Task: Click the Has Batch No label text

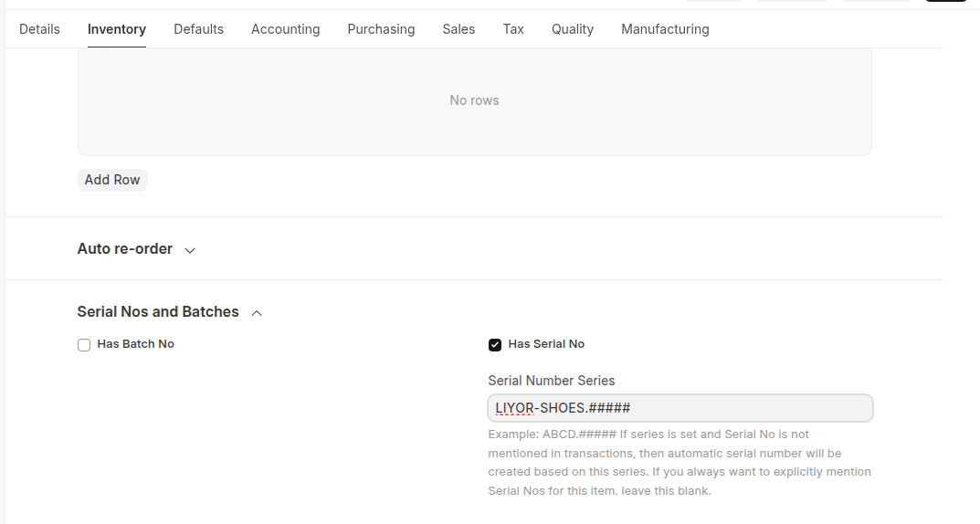Action: [135, 344]
